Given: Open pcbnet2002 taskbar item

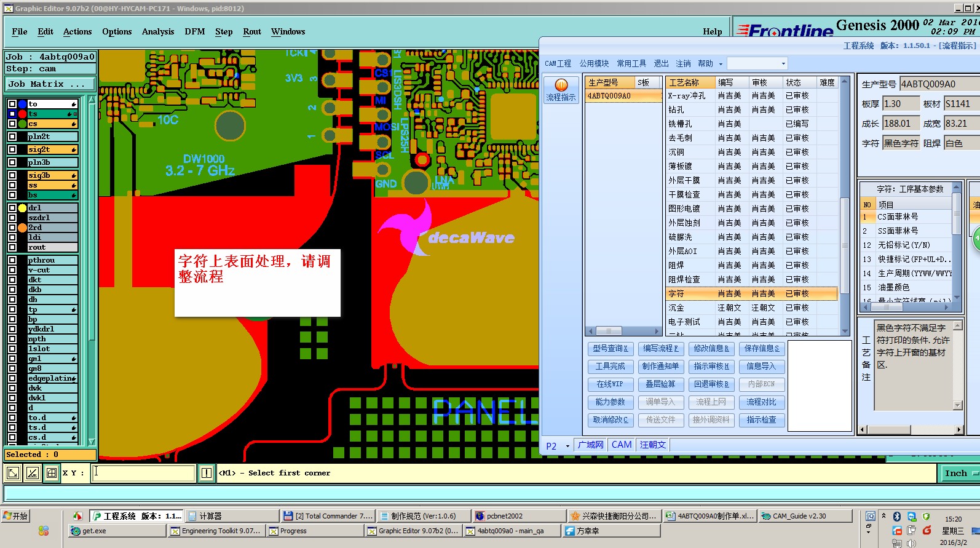Looking at the screenshot, I should (518, 516).
